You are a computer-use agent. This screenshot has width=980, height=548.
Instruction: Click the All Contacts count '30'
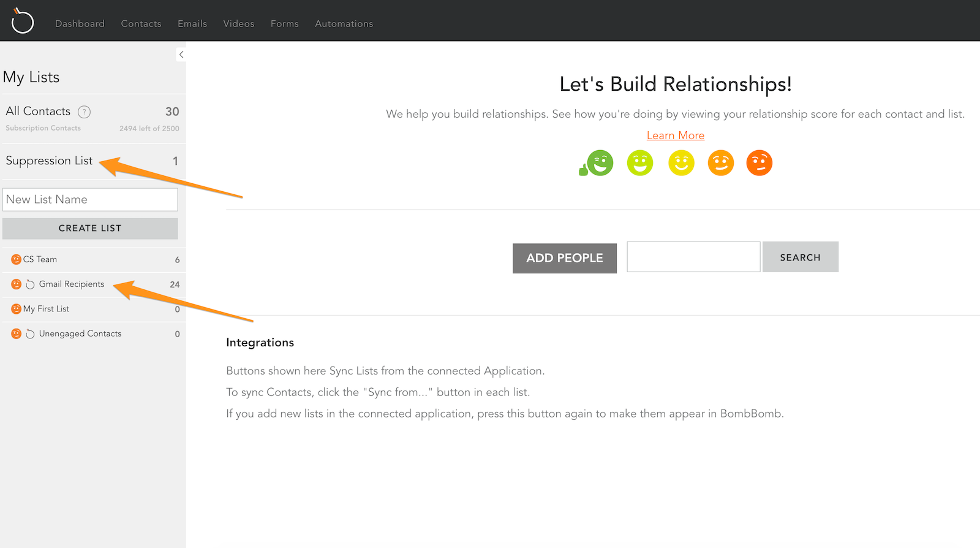click(172, 112)
